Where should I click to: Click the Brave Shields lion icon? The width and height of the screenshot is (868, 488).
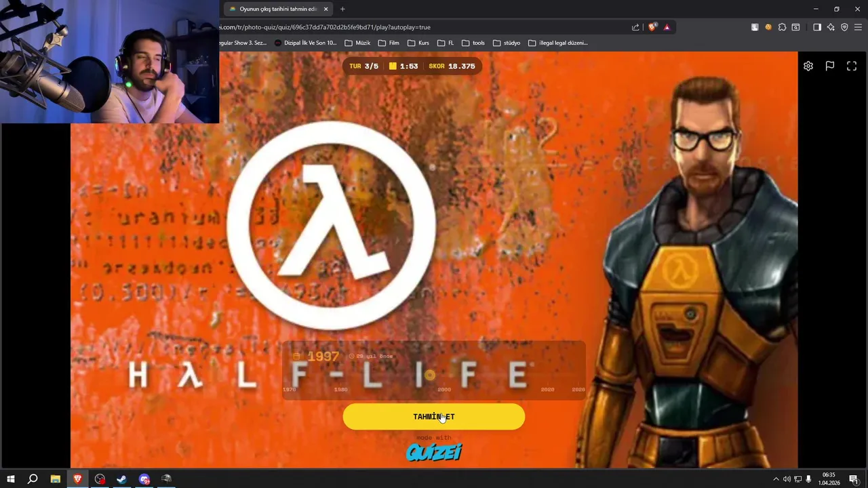click(x=652, y=27)
